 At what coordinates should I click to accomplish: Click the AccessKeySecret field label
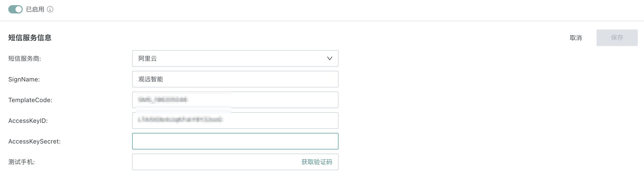coord(34,141)
